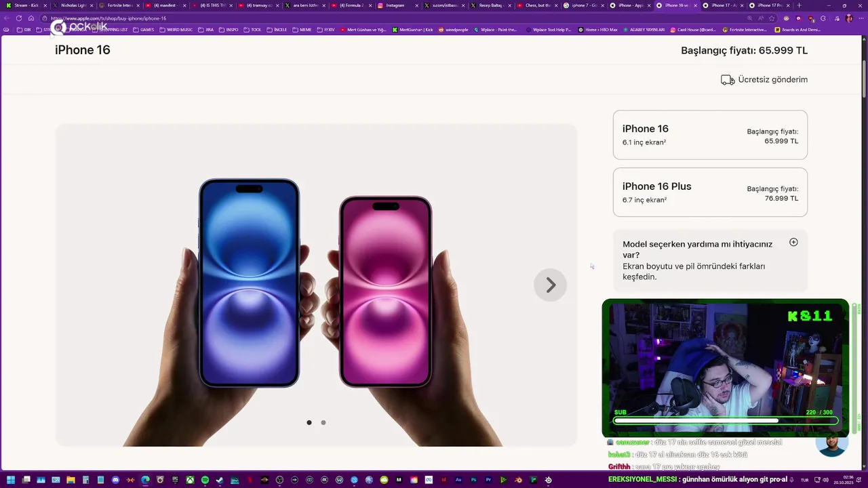The height and width of the screenshot is (488, 868).
Task: Click the next image arrow in the gallery
Action: (550, 285)
